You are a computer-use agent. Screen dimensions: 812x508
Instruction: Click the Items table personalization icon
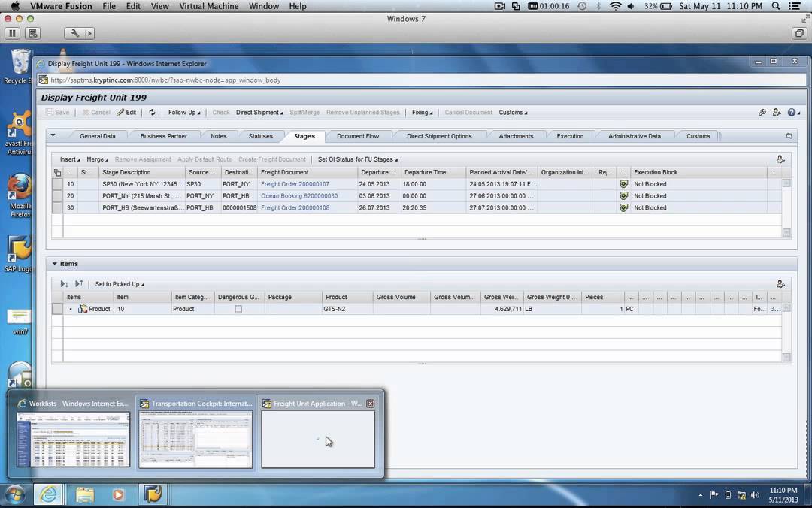pos(780,284)
